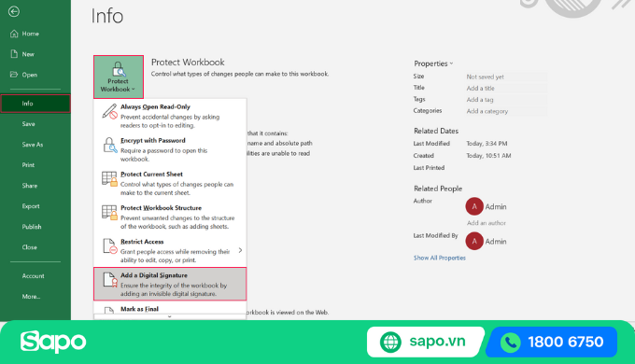
Task: Go to the Print section
Action: tap(28, 165)
